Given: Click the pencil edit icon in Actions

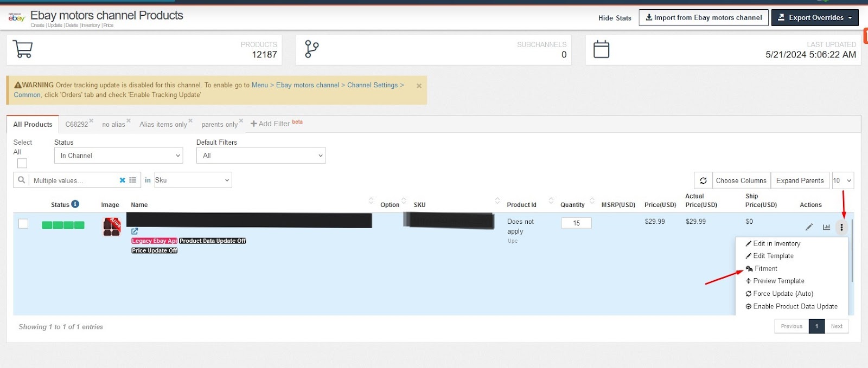Looking at the screenshot, I should [809, 227].
